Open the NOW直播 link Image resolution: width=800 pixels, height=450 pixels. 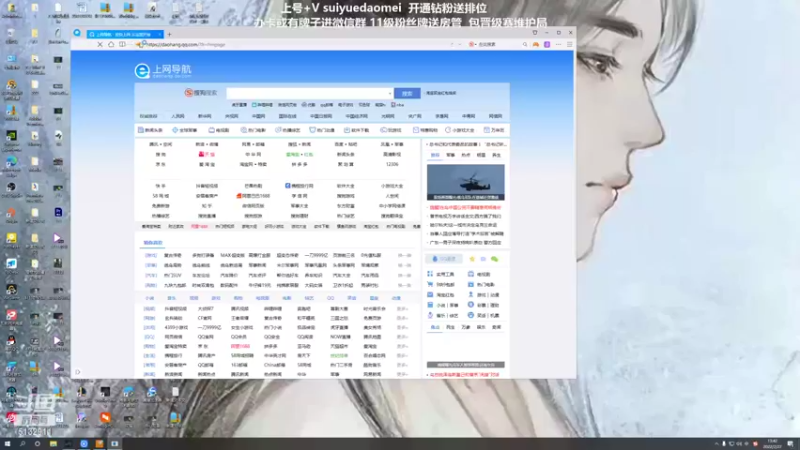(340, 337)
